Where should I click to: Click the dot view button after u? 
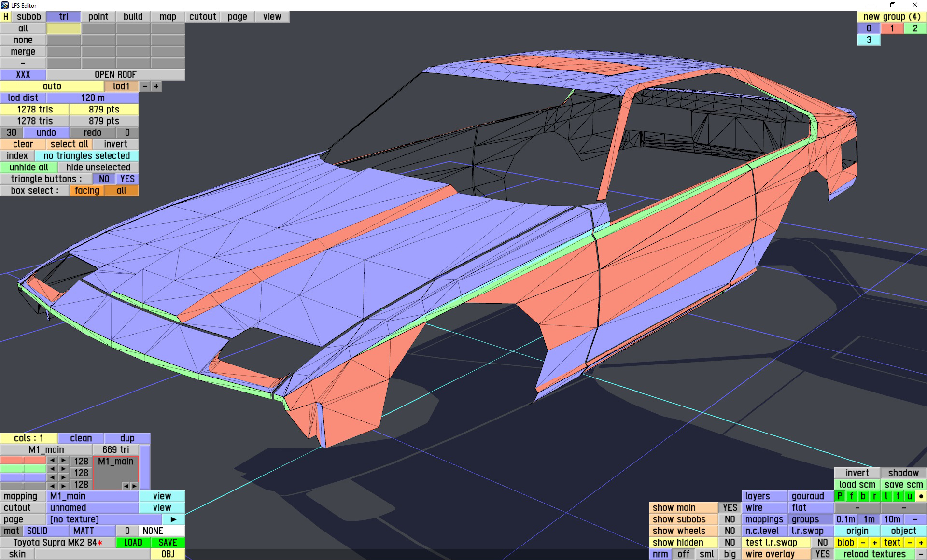pyautogui.click(x=921, y=496)
